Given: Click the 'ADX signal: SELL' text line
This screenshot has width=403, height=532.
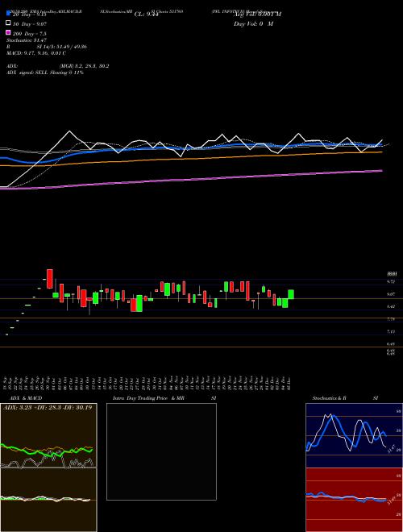Looking at the screenshot, I should [x=45, y=73].
